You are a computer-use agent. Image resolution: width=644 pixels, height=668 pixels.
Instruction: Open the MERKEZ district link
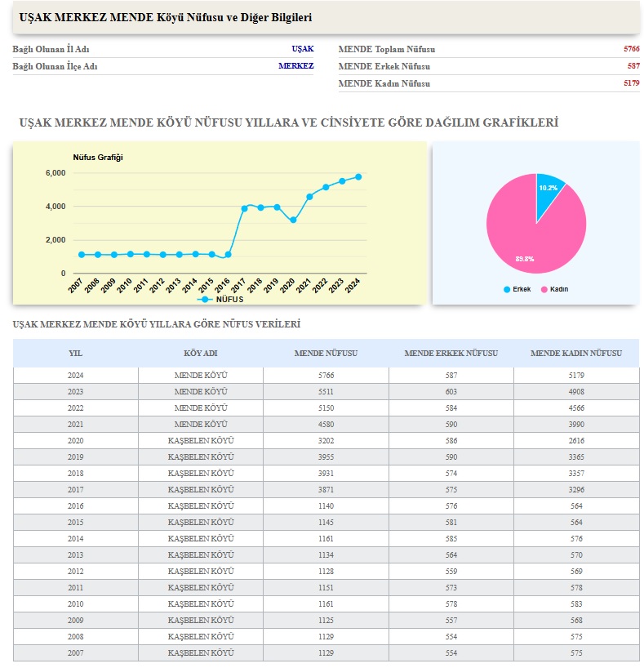click(295, 66)
